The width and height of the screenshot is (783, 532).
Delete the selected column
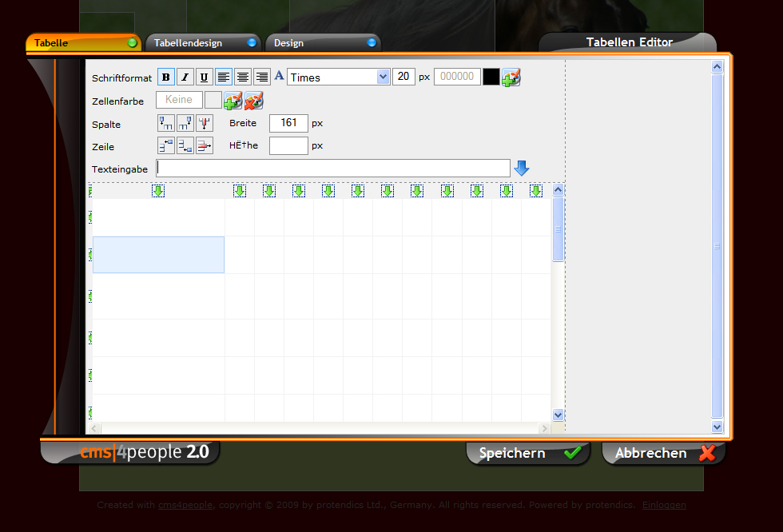(205, 123)
